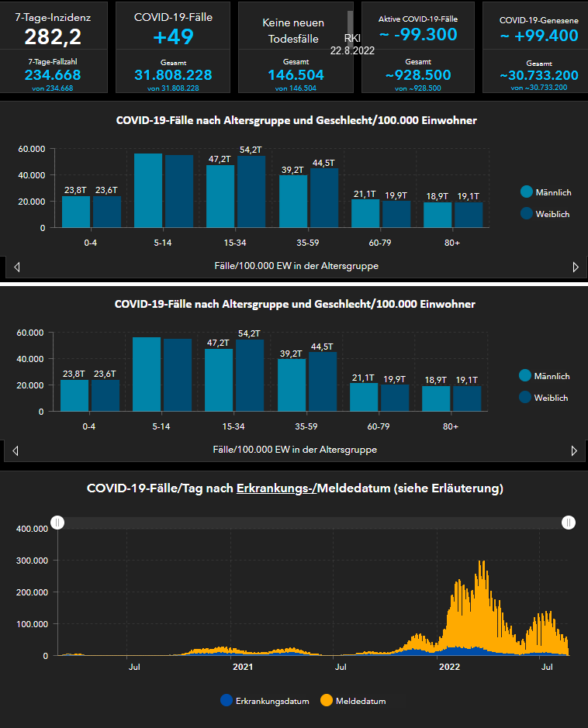The width and height of the screenshot is (588, 728).
Task: Click the Aktive COVID-19-Fälle indicator card
Action: click(418, 47)
